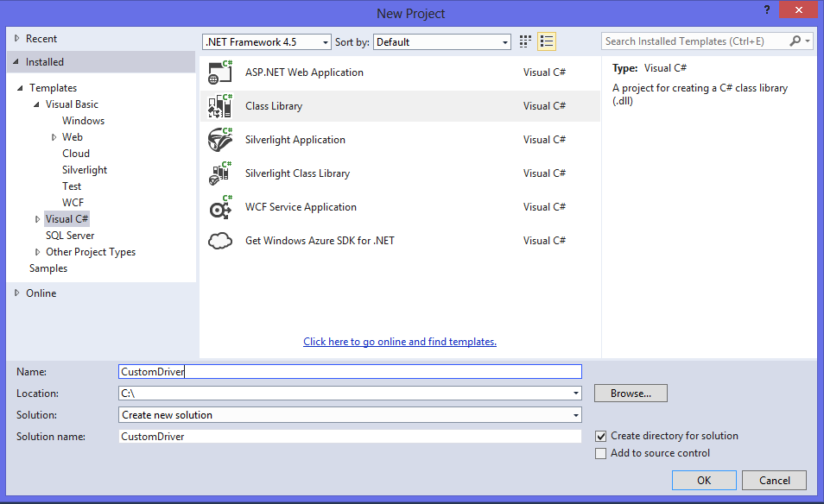Click the Cancel button

point(774,481)
